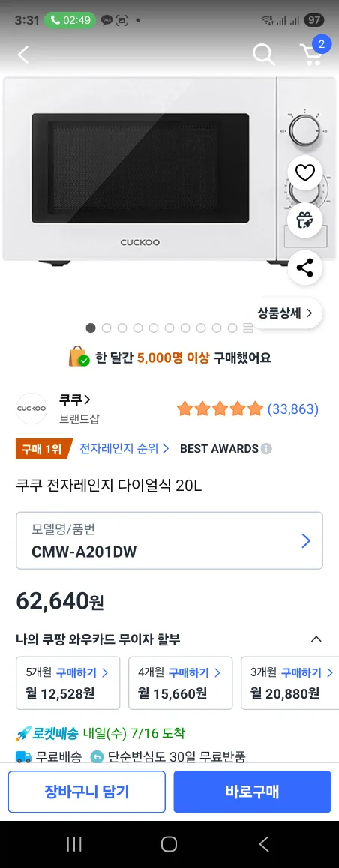Expand the CMW-A201DW model selector
The height and width of the screenshot is (868, 339).
click(x=169, y=541)
